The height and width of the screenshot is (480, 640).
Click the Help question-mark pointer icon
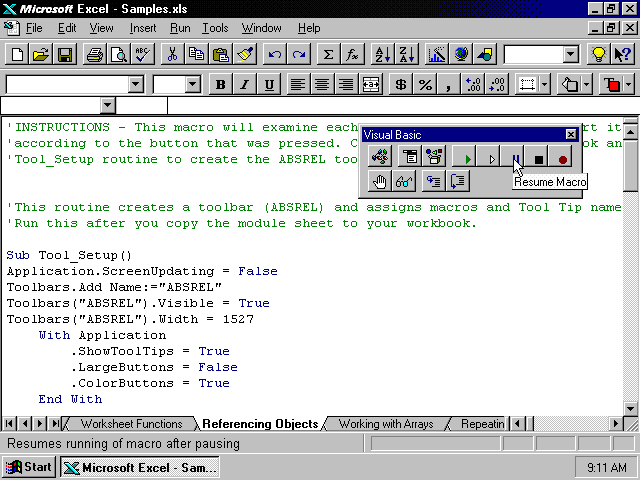pyautogui.click(x=622, y=54)
